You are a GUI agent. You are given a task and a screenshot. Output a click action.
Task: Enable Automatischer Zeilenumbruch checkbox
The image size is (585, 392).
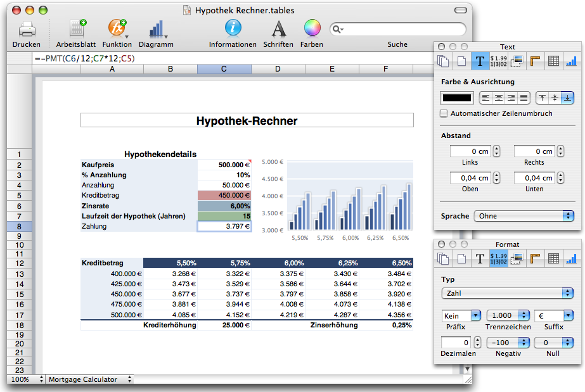click(444, 113)
